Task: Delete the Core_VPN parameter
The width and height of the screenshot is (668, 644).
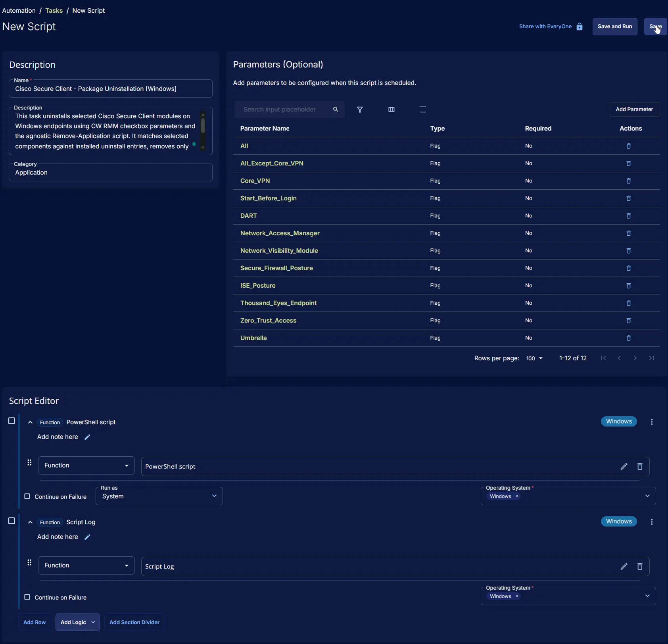Action: pyautogui.click(x=628, y=181)
